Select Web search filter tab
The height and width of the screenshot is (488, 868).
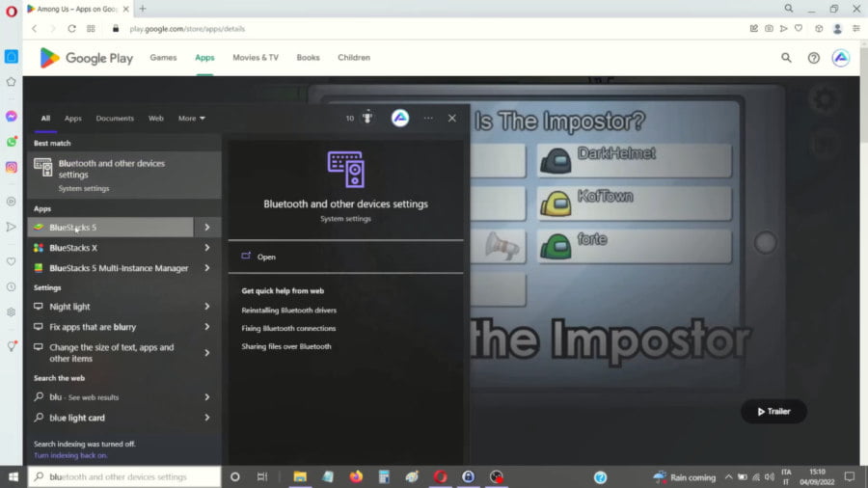tap(155, 118)
